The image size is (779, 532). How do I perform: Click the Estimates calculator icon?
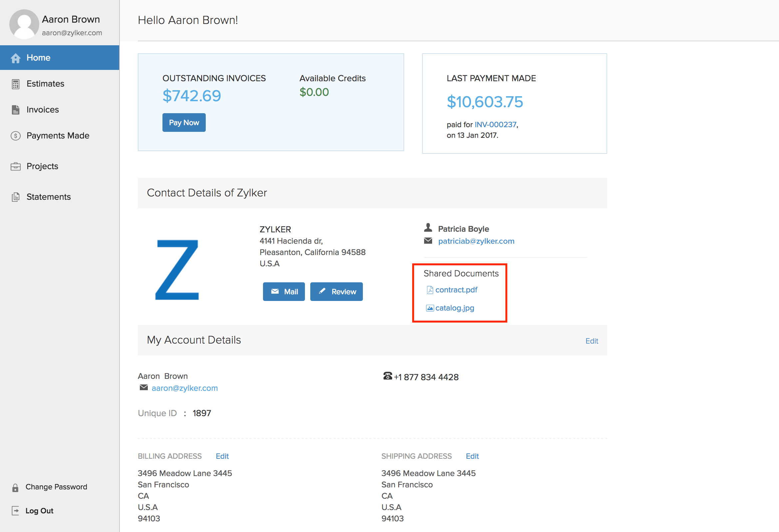(16, 84)
